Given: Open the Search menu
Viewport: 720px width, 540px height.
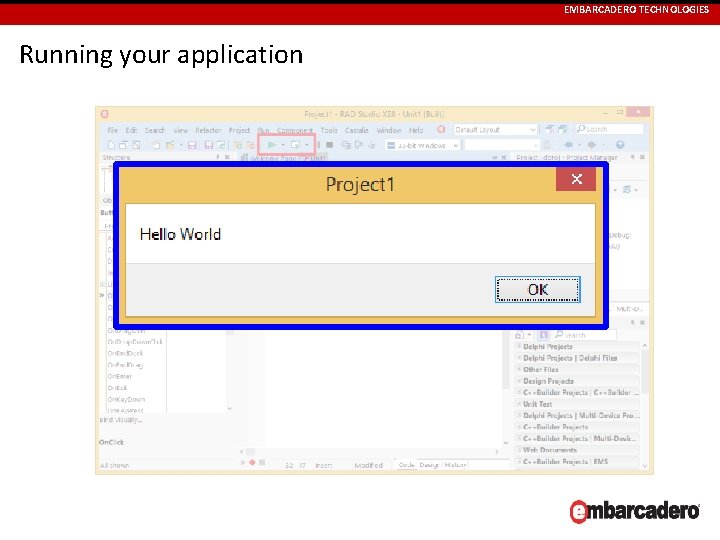Looking at the screenshot, I should pos(155,130).
